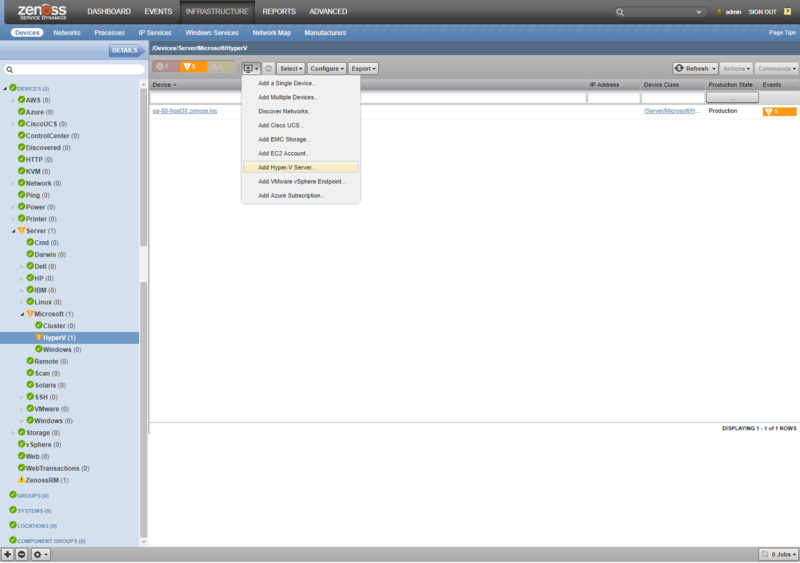Screen dimensions: 800x563
Task: Choose Add Azure Subscription
Action: coord(301,195)
